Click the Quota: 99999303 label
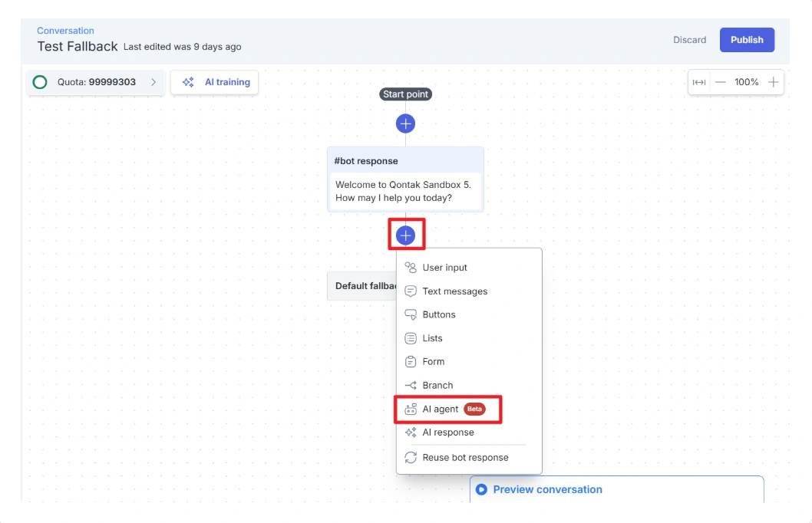The width and height of the screenshot is (812, 523). 97,82
